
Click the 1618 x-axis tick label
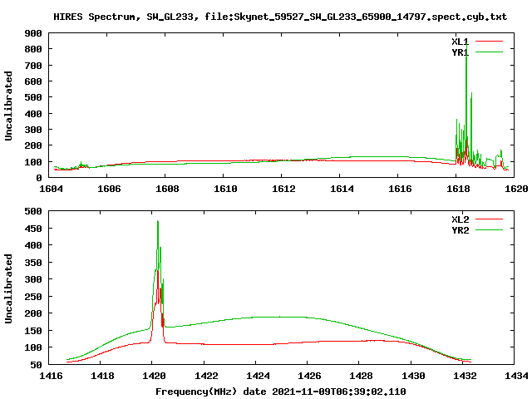458,189
